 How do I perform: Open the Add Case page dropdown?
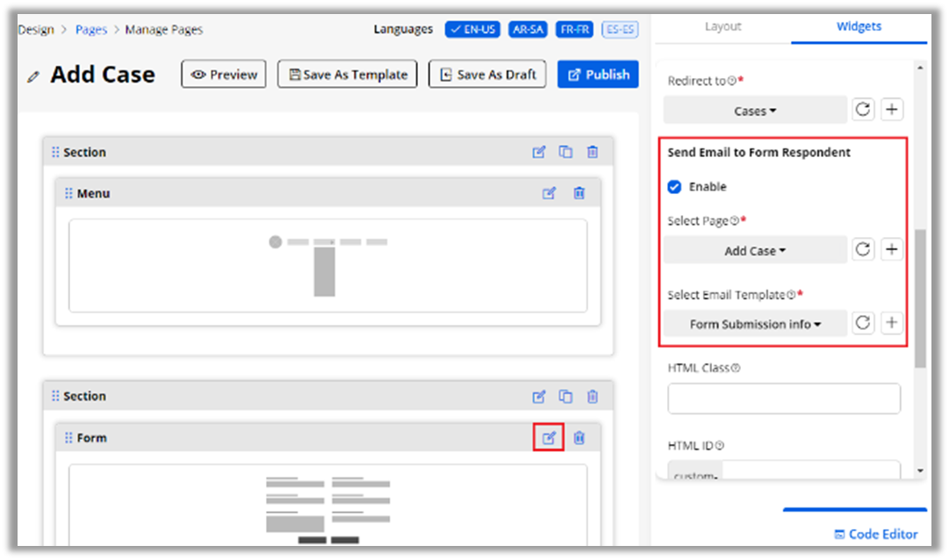click(755, 251)
